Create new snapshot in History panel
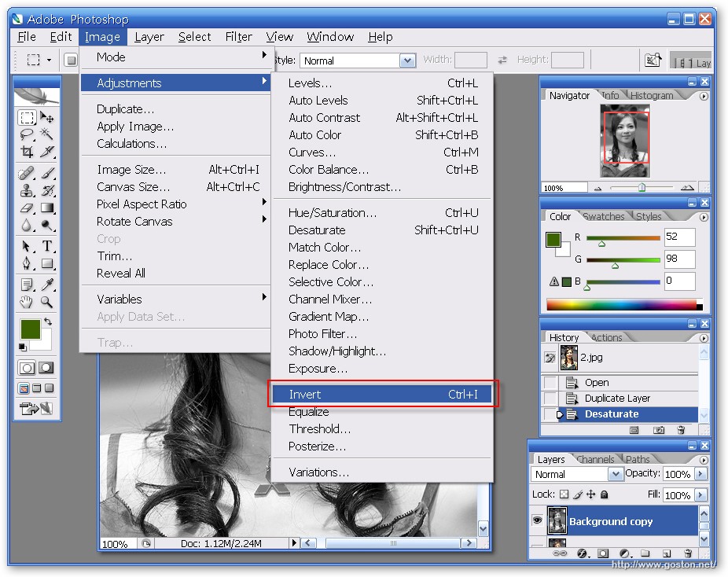 point(658,430)
